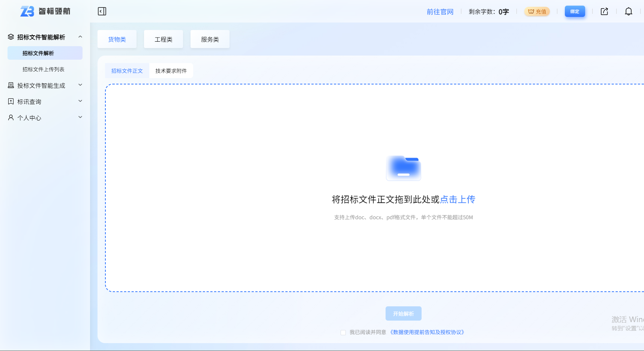Collapse the sidebar with the panel toggle icon
Viewport: 644px width, 351px height.
pyautogui.click(x=102, y=11)
